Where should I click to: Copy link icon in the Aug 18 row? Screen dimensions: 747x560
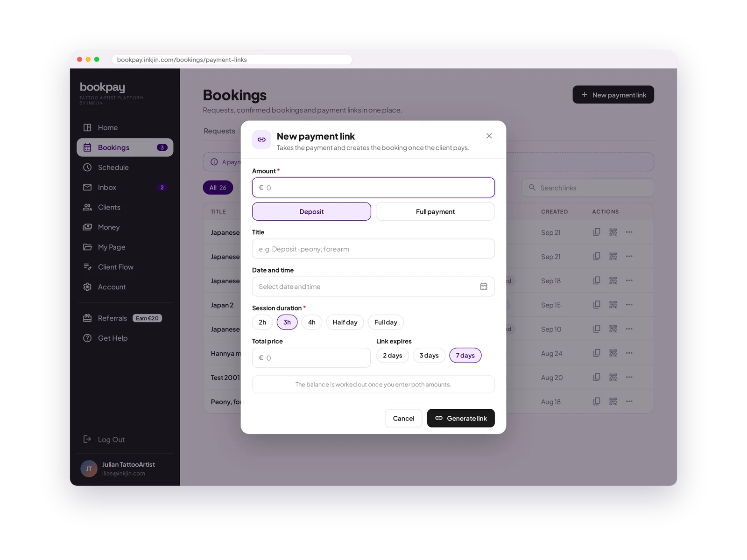pyautogui.click(x=597, y=401)
